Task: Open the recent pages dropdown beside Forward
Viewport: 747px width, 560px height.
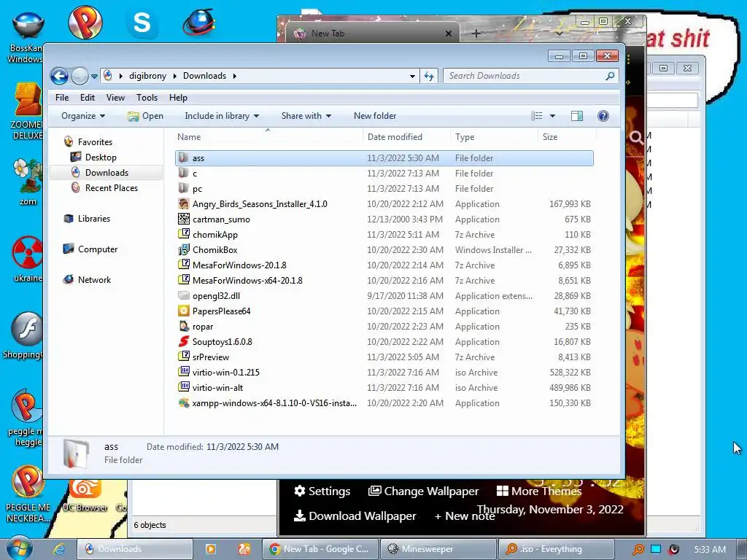Action: (x=94, y=76)
